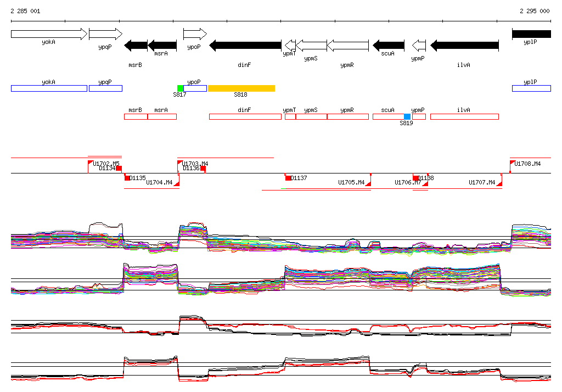Select the black yplP gene bar

531,34
